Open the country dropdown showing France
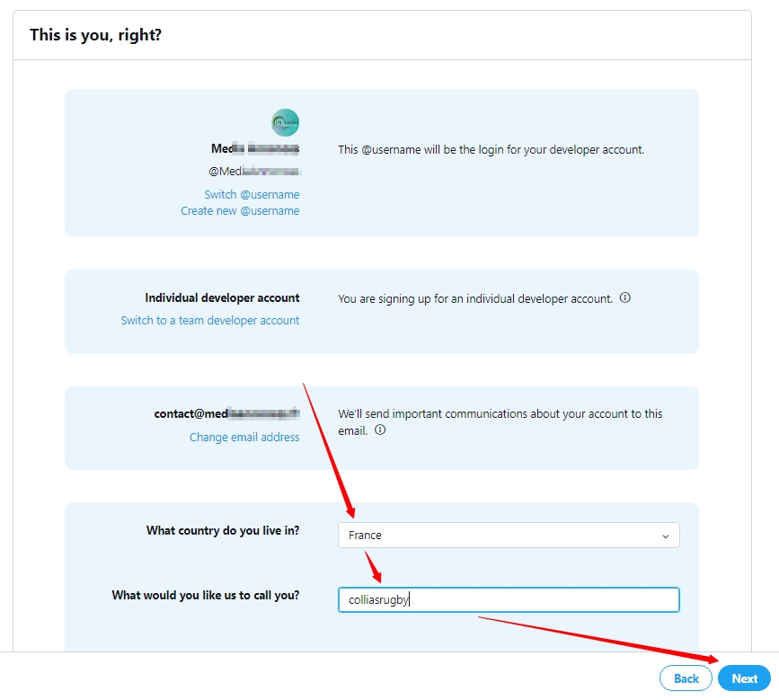The image size is (779, 700). click(509, 535)
